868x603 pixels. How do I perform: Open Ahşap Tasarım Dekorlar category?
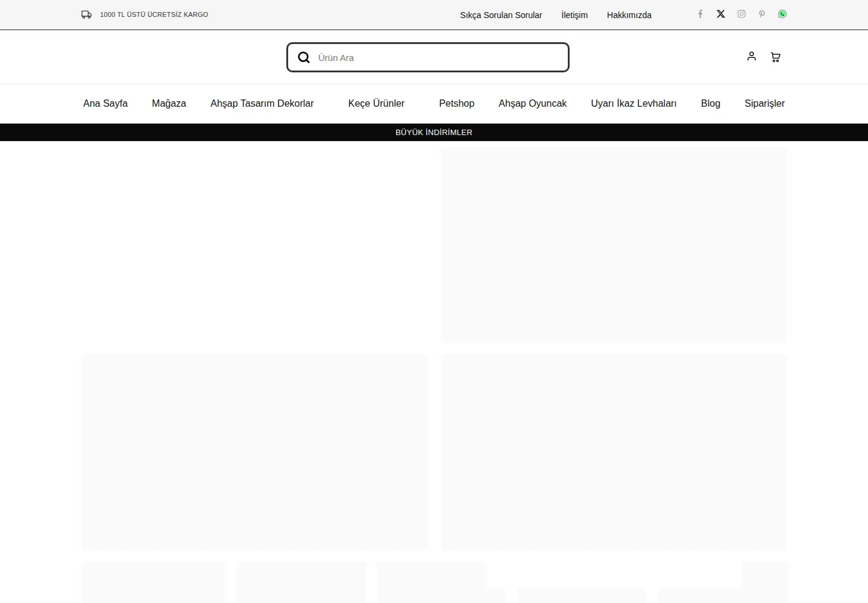pyautogui.click(x=262, y=104)
